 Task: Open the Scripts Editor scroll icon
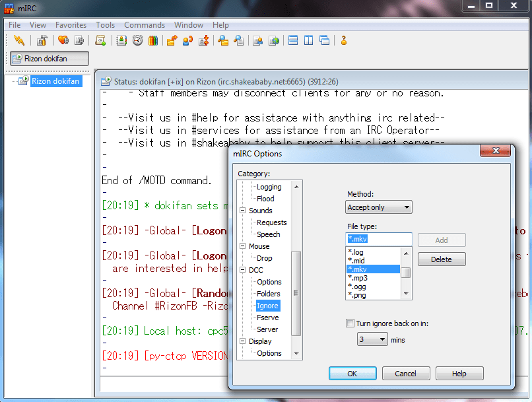[100, 40]
